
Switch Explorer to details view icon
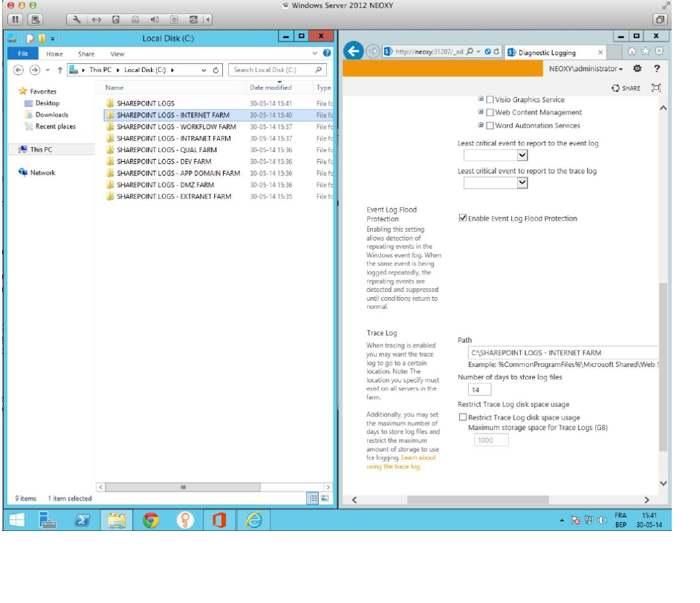click(313, 498)
